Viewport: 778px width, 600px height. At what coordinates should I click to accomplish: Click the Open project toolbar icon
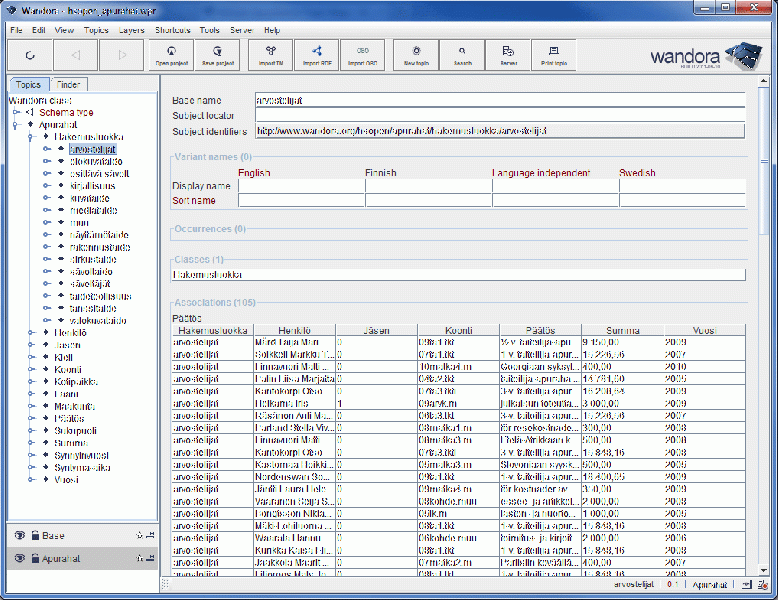[x=171, y=54]
